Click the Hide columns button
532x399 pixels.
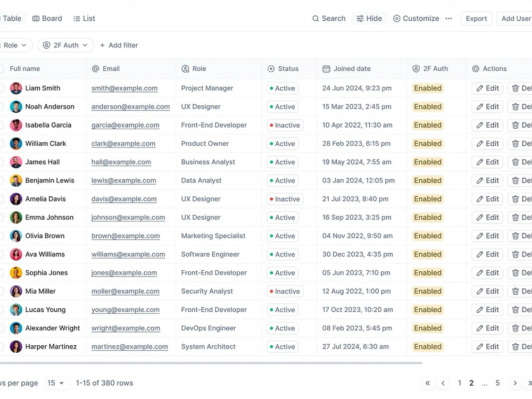(x=369, y=19)
